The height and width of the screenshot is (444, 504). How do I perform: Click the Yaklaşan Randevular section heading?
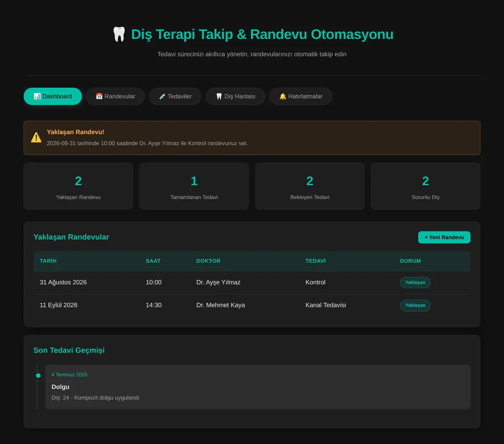pyautogui.click(x=71, y=237)
